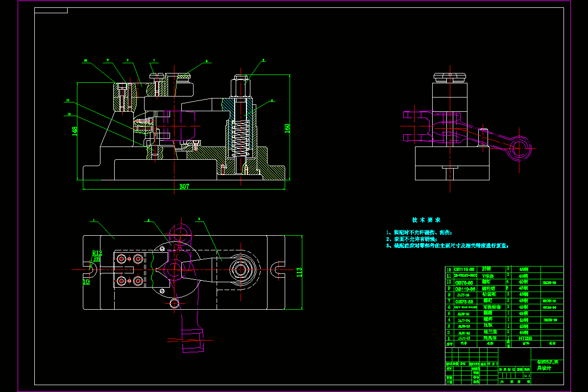Viewport: 588px width, 392px height.
Task: Click the 可换钻套 name cell in row 6
Action: coord(492,307)
